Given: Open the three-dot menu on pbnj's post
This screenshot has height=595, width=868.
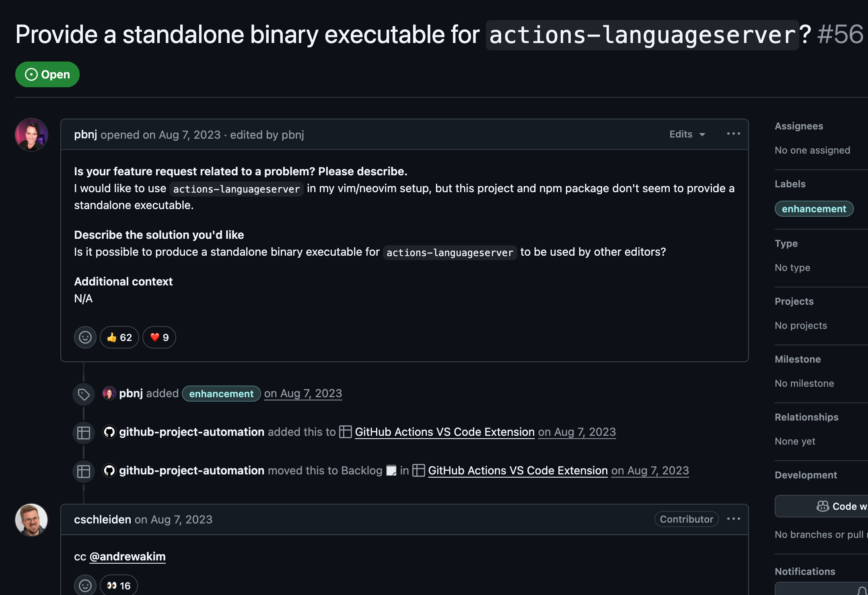Looking at the screenshot, I should click(x=733, y=134).
